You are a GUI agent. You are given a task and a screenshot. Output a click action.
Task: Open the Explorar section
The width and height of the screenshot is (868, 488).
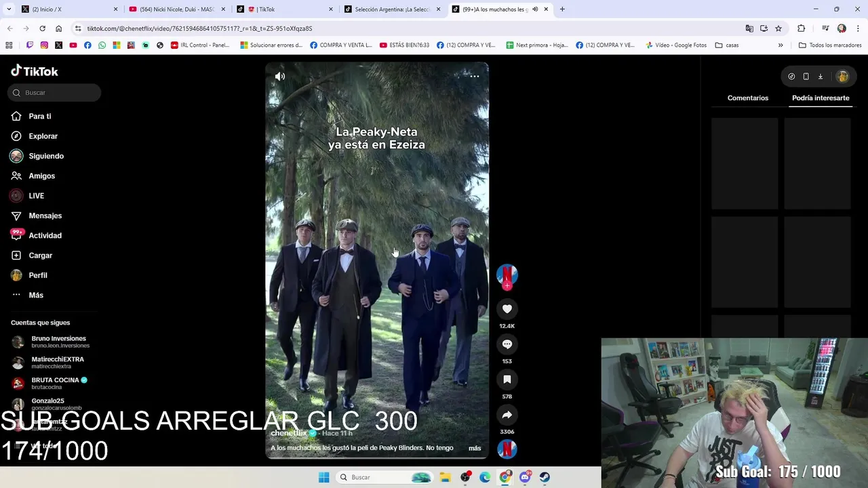pyautogui.click(x=43, y=136)
